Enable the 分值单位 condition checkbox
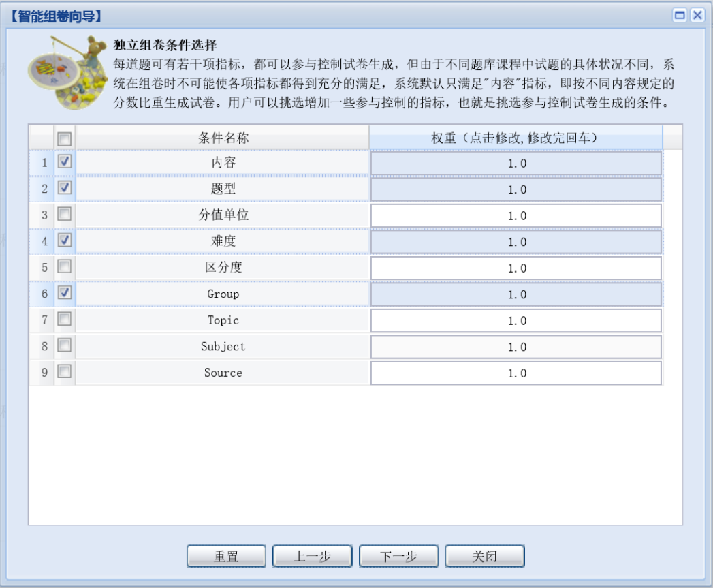This screenshot has height=588, width=713. coord(65,214)
